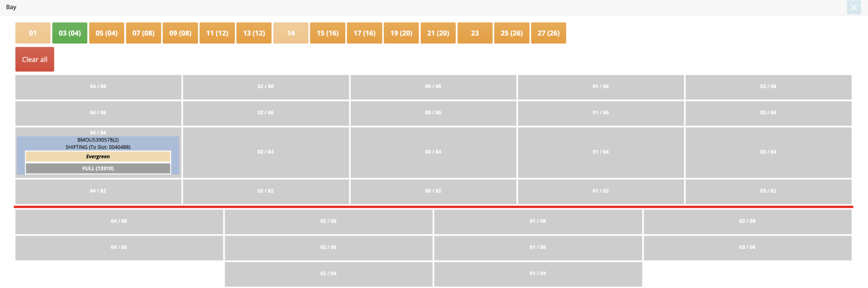The width and height of the screenshot is (868, 288).
Task: Click the active green 03 (04) bay
Action: click(70, 33)
